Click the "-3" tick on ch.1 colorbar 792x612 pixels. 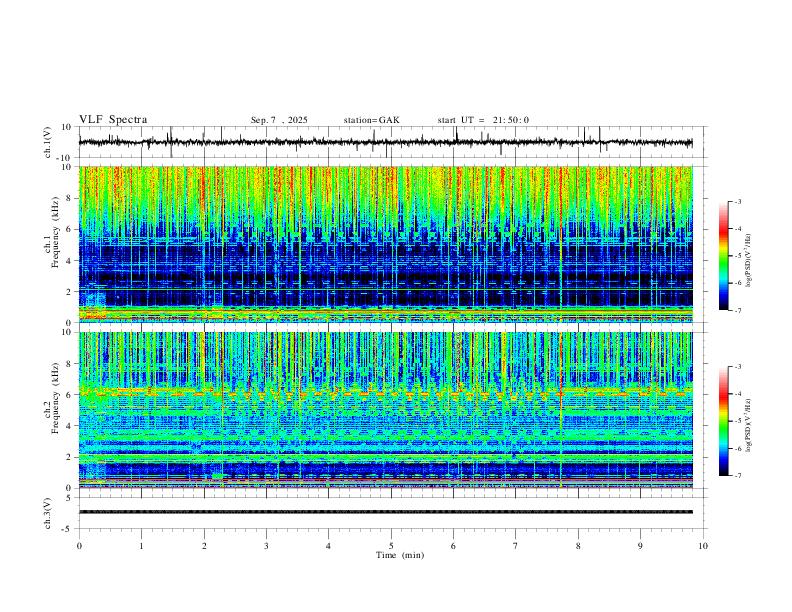coord(738,201)
